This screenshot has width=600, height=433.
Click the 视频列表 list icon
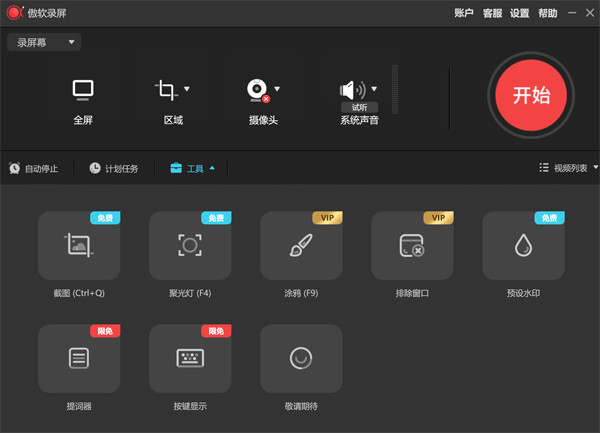point(544,168)
